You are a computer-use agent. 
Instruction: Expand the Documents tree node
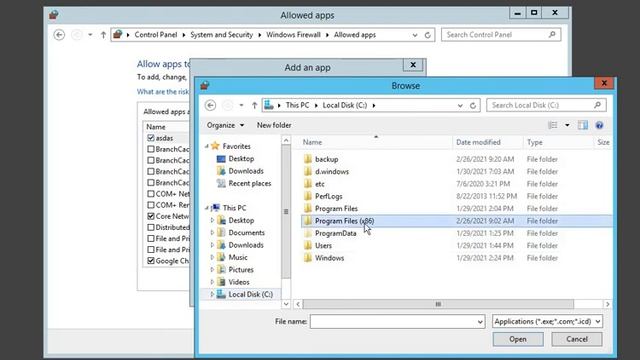pos(212,233)
